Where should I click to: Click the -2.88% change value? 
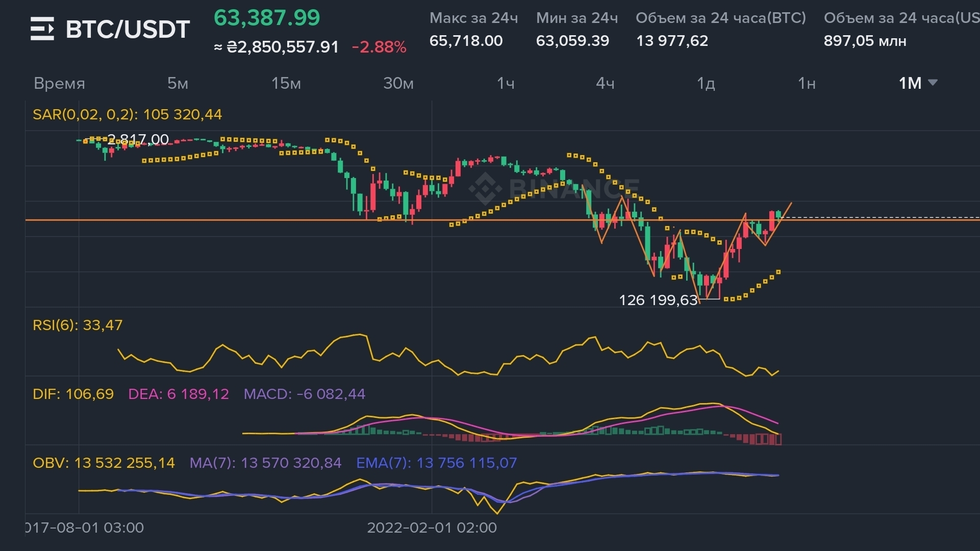379,47
